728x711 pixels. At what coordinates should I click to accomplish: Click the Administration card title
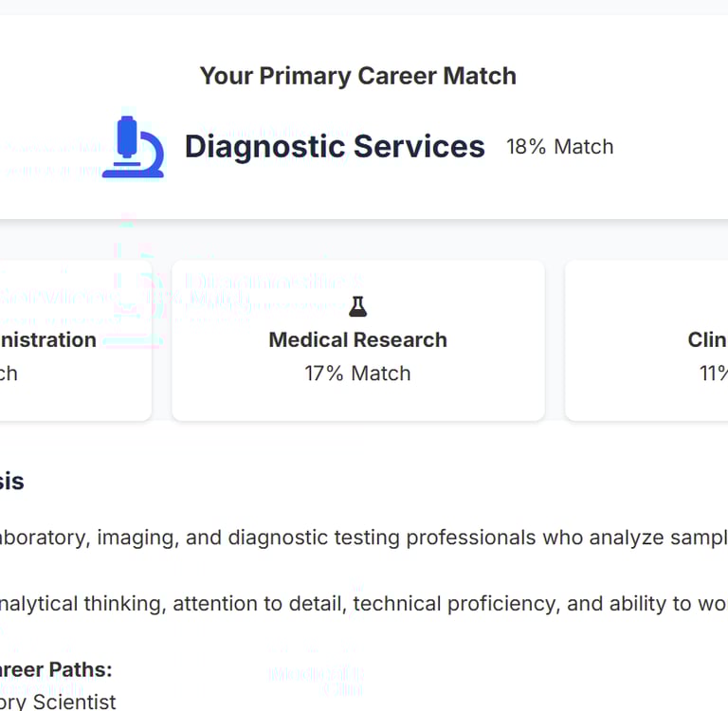click(47, 339)
